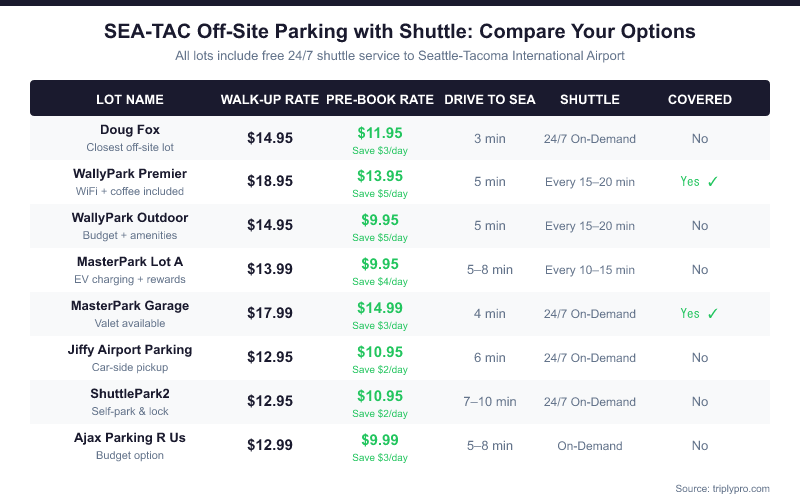Click Jiffy Airport Parking lot name

click(130, 350)
